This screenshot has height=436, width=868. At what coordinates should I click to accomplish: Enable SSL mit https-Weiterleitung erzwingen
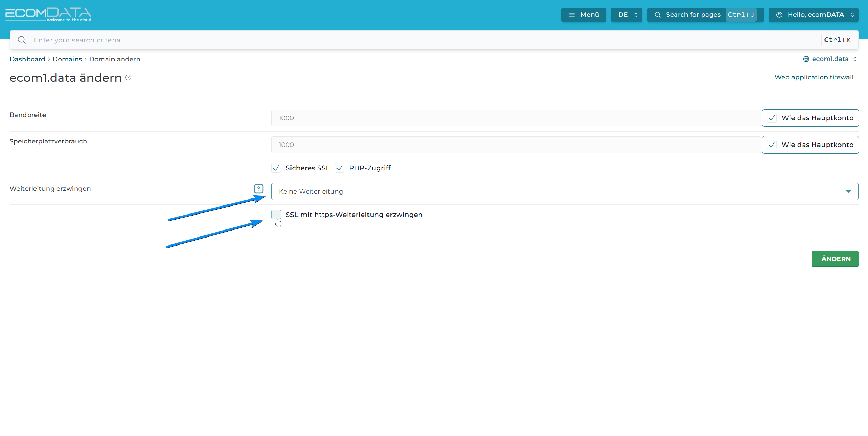pos(276,215)
